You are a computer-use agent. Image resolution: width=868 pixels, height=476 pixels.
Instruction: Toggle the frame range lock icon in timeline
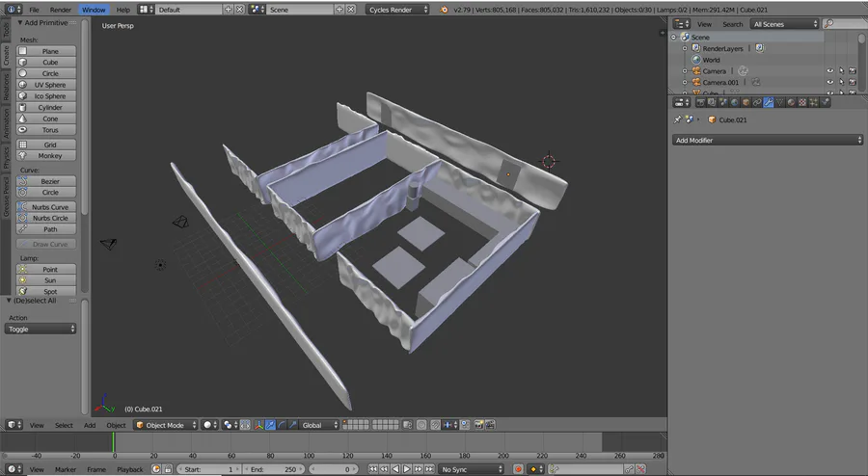coord(168,469)
